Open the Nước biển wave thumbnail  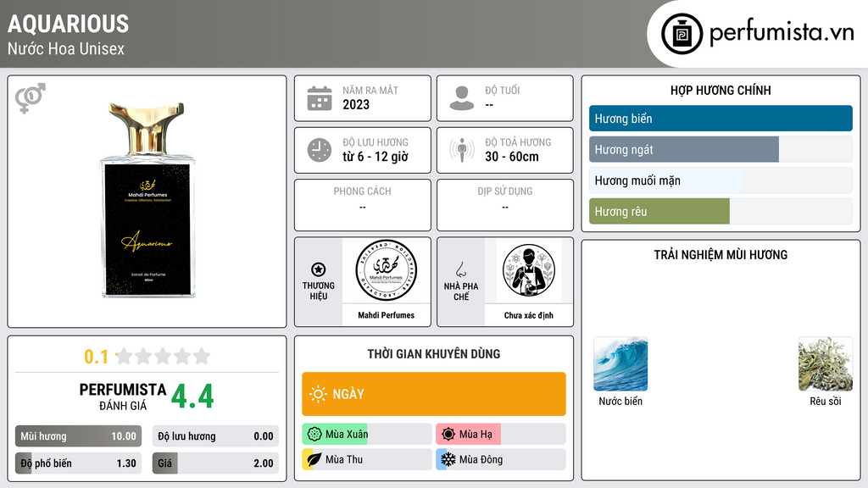pyautogui.click(x=620, y=364)
